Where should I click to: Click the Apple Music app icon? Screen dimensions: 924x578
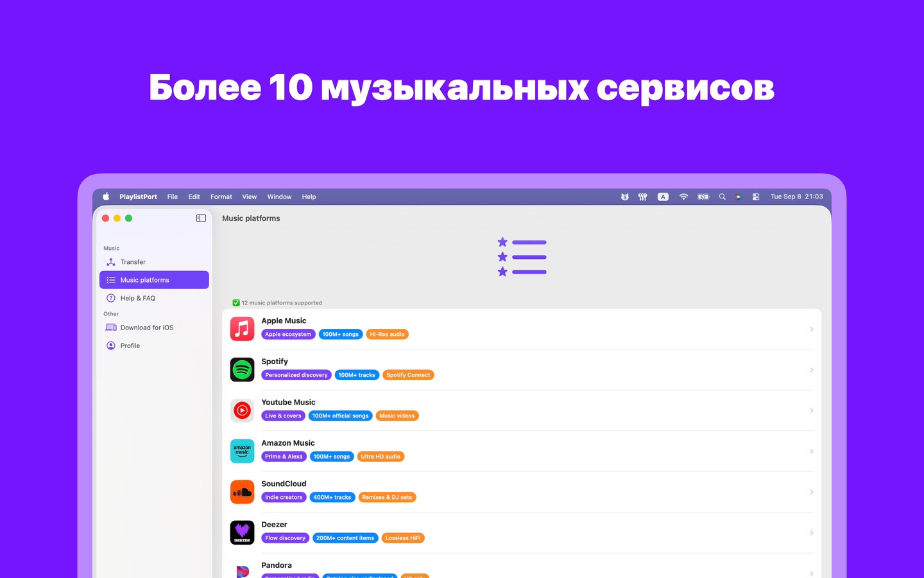tap(243, 329)
